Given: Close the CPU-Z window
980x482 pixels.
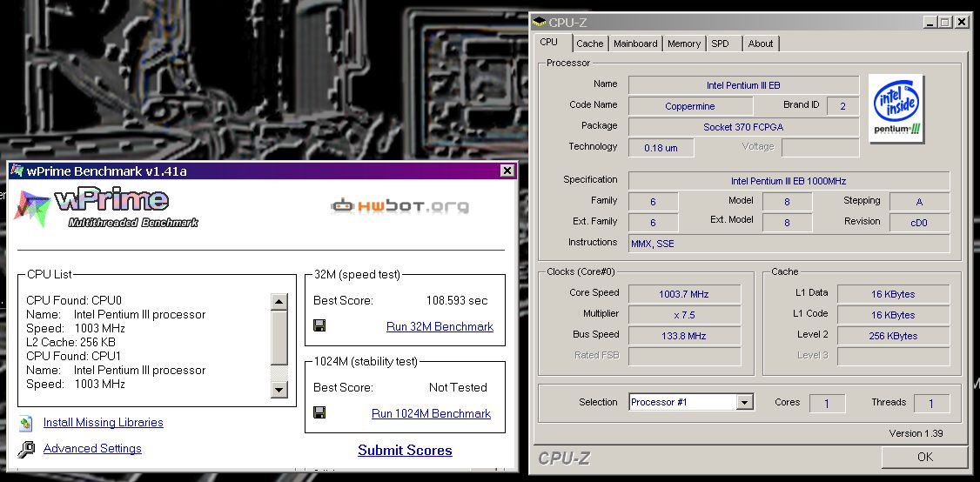Looking at the screenshot, I should tap(962, 23).
